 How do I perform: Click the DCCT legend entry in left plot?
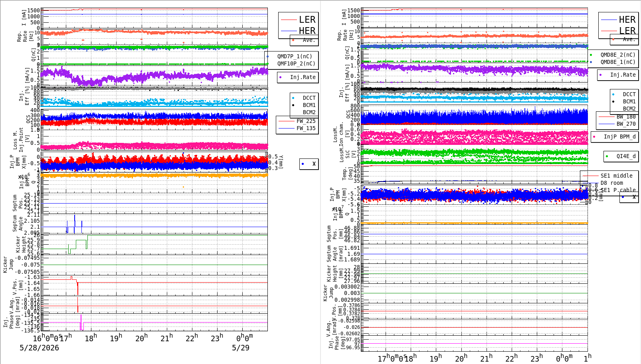click(309, 98)
